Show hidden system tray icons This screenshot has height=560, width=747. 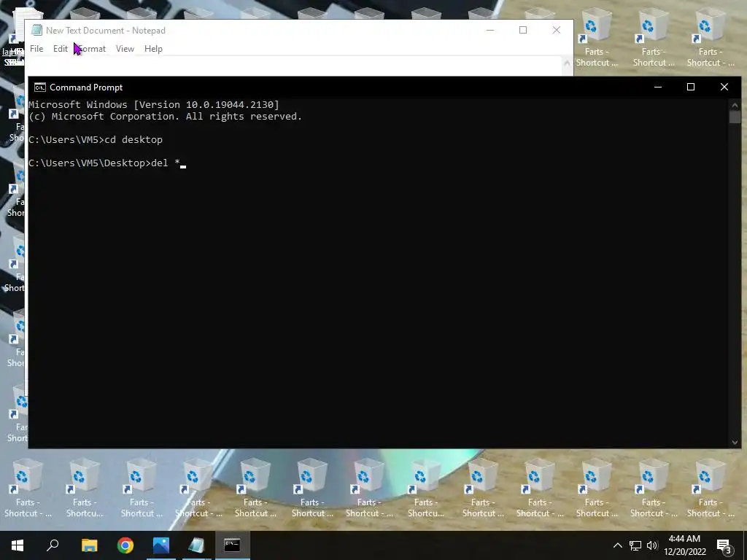pyautogui.click(x=617, y=545)
